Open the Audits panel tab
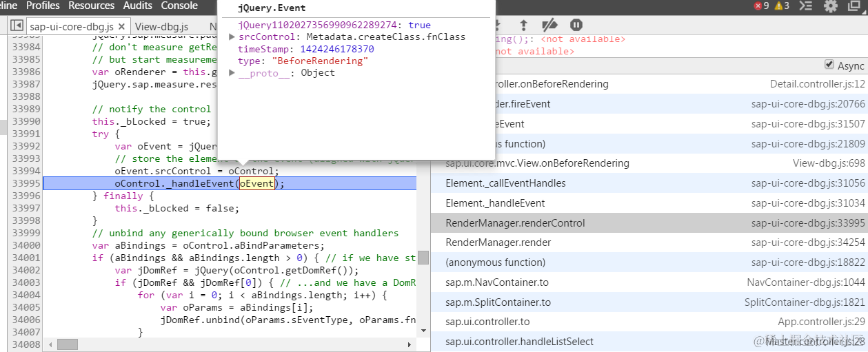868x352 pixels. tap(138, 6)
